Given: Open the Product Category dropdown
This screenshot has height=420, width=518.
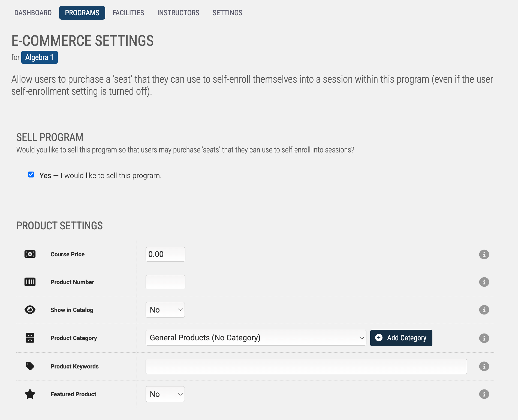Looking at the screenshot, I should [x=256, y=338].
